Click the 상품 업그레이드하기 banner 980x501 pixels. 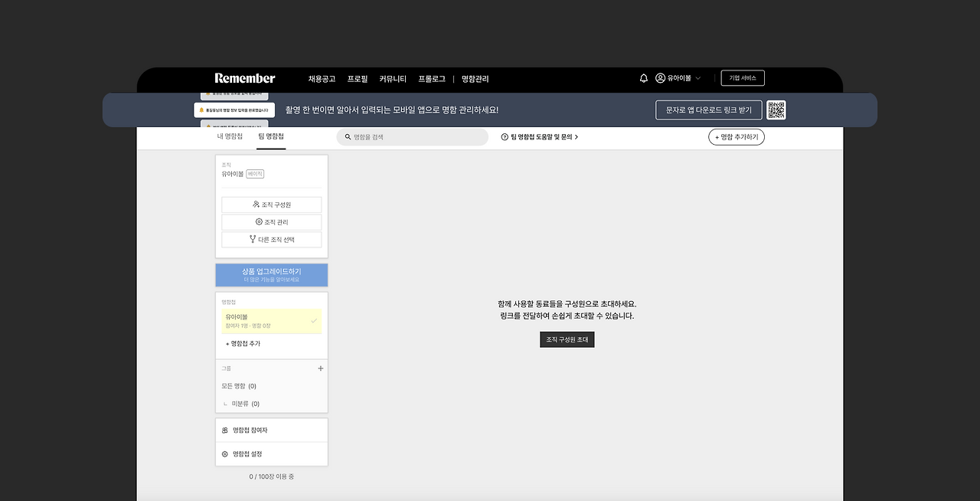coord(272,275)
